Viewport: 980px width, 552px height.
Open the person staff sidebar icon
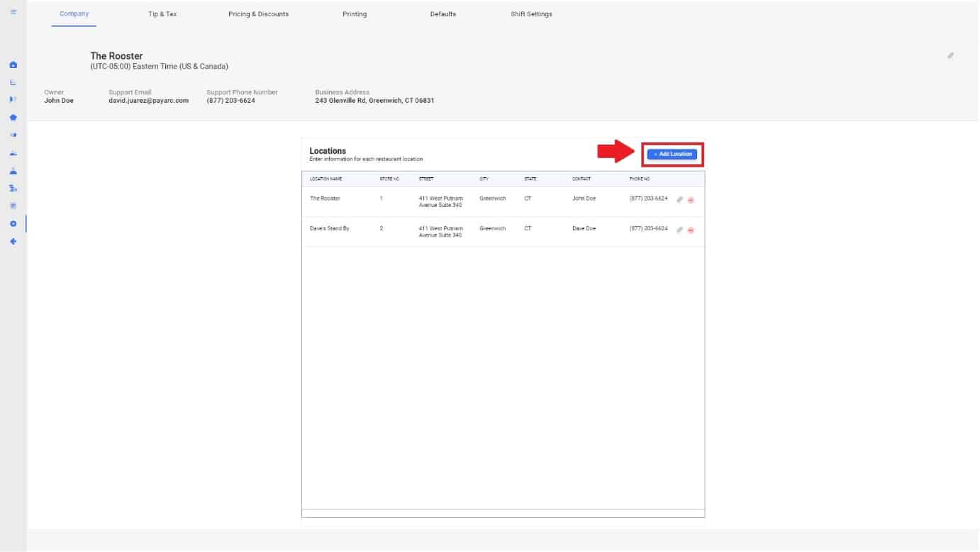pyautogui.click(x=13, y=171)
